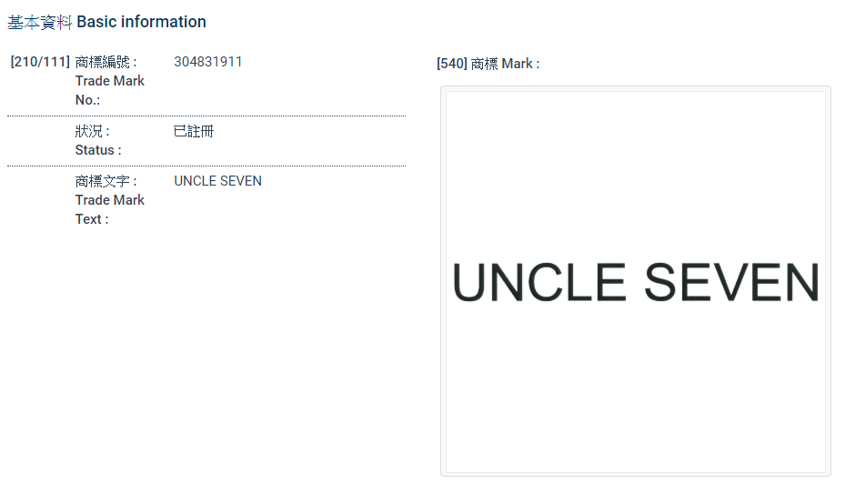Click the 已註冊 status value
Viewport: 845px width, 504px height.
point(194,131)
